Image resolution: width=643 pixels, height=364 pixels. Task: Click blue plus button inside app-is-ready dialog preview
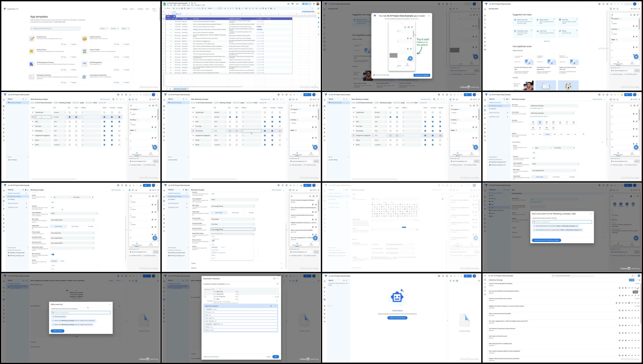click(410, 58)
